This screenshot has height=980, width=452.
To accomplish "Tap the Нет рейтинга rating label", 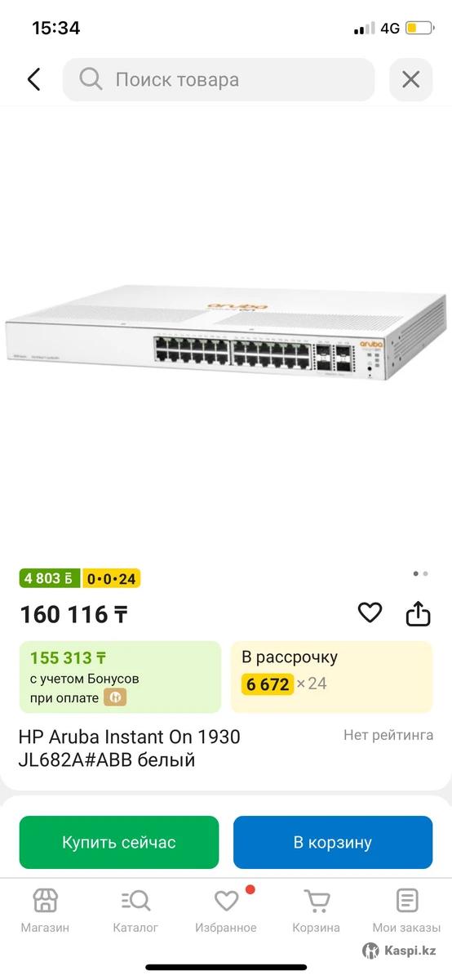I will [x=388, y=735].
